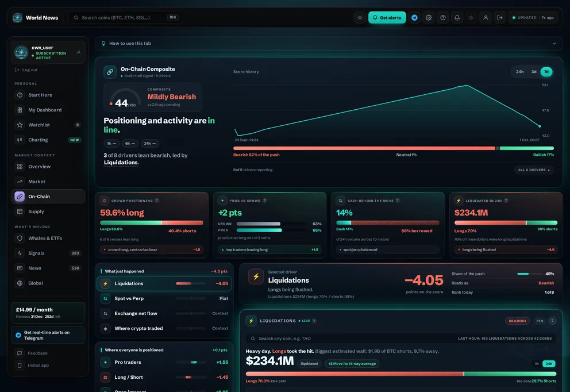Click the sign-out arrow icon in header
Screen dimensions: 570x392
[x=500, y=17]
